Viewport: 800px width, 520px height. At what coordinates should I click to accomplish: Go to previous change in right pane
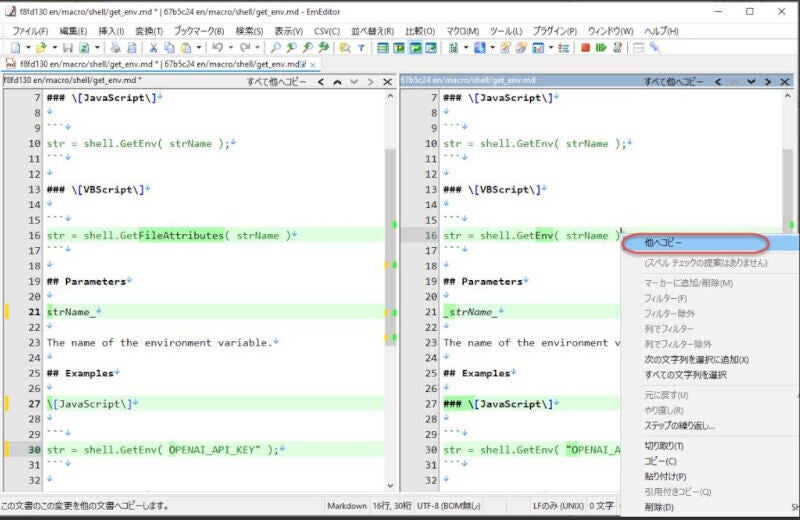[x=734, y=82]
